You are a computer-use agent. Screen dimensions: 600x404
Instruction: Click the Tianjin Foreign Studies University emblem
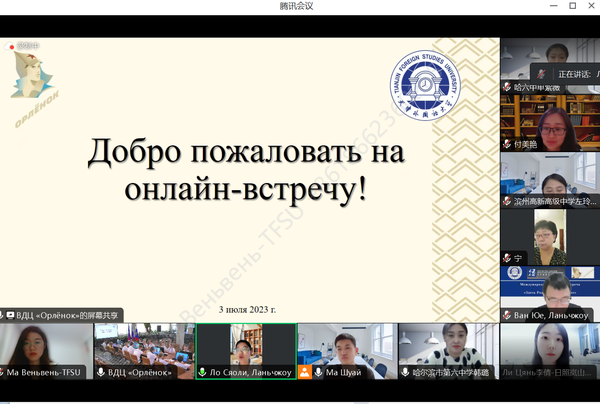(423, 87)
